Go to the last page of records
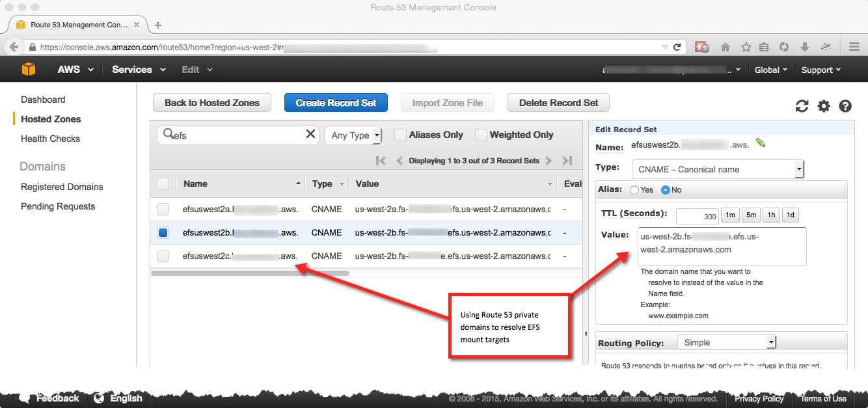Screen dimensions: 868x408 (x=567, y=161)
